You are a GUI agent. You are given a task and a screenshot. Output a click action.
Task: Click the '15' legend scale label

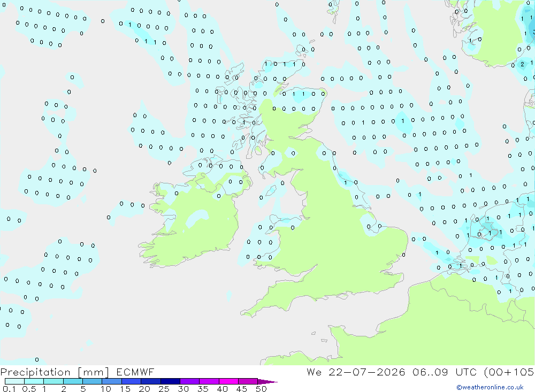[125, 389]
